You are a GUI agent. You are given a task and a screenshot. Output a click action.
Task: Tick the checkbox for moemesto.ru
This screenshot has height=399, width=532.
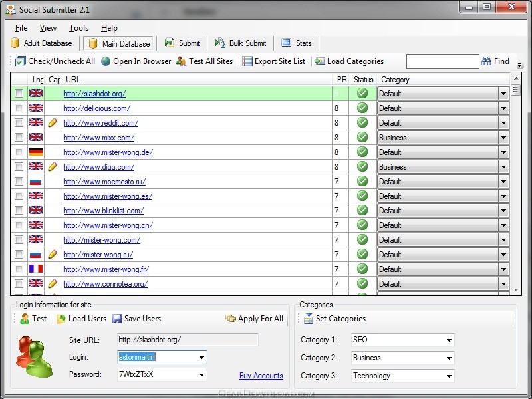click(x=19, y=182)
